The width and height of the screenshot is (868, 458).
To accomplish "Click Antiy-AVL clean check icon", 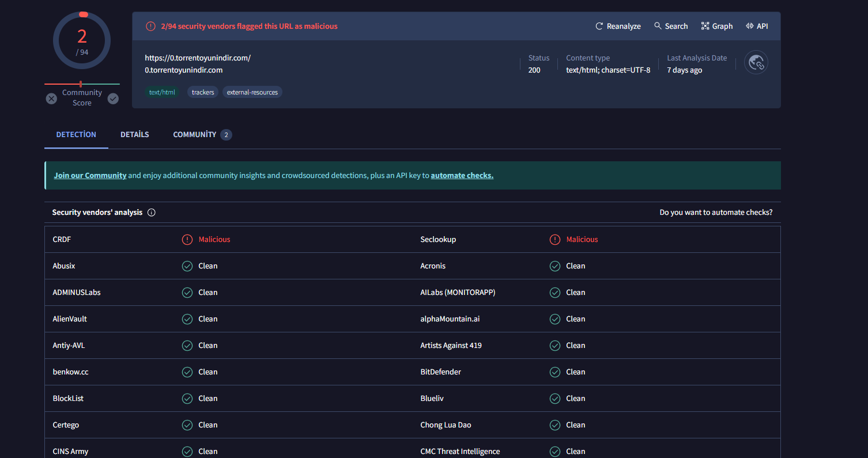I will pos(187,346).
